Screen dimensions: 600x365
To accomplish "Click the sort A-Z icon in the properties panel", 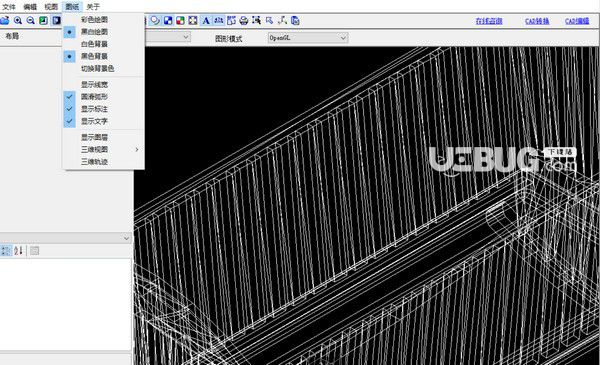I will pos(18,251).
